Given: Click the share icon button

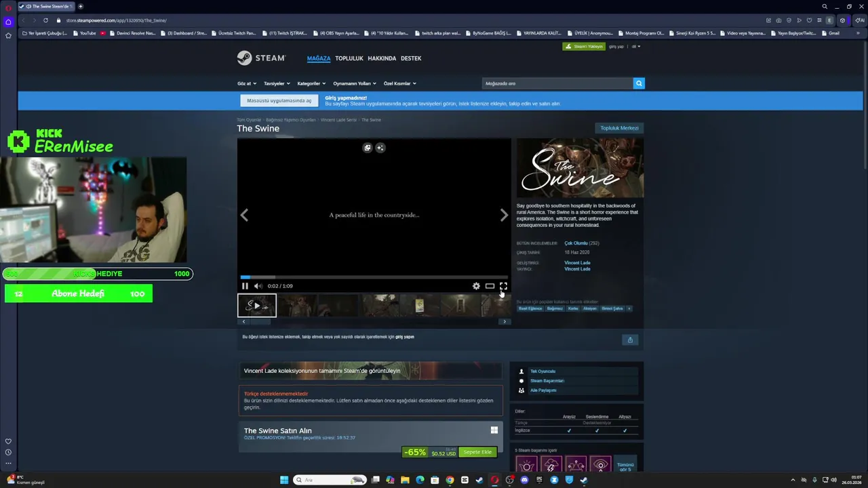Looking at the screenshot, I should [630, 340].
